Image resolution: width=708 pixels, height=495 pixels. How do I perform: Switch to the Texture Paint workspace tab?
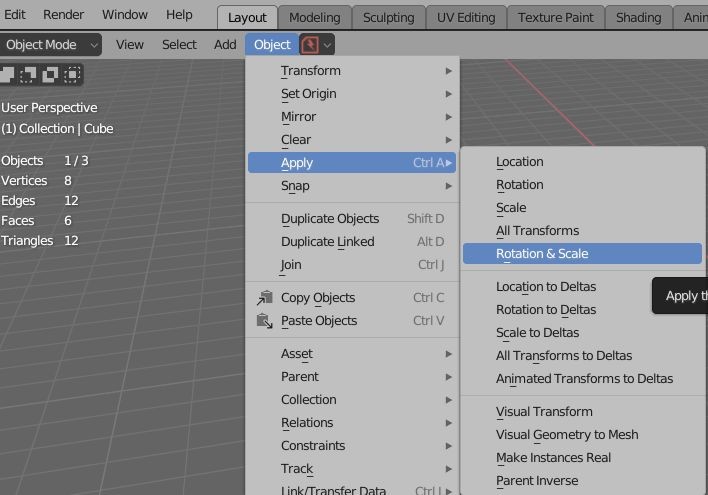click(x=555, y=18)
